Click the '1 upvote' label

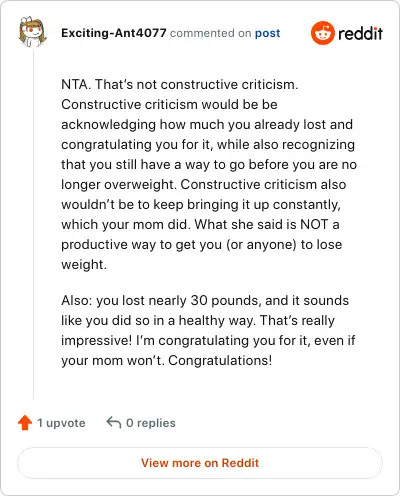coord(61,423)
